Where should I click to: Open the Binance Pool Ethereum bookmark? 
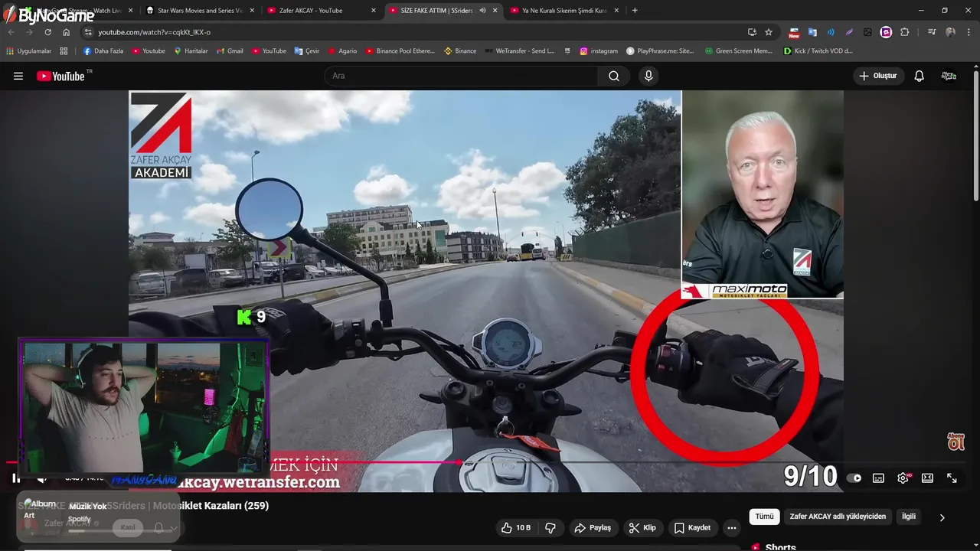pyautogui.click(x=400, y=51)
